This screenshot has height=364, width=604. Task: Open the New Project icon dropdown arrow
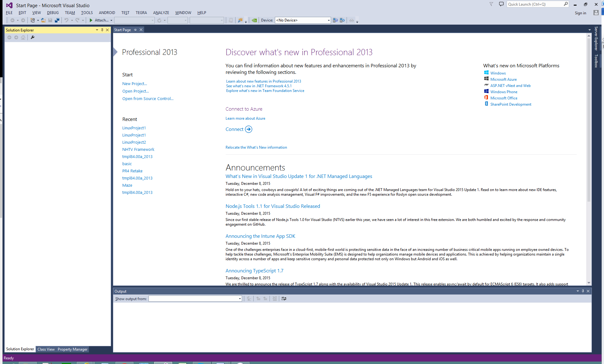point(38,20)
